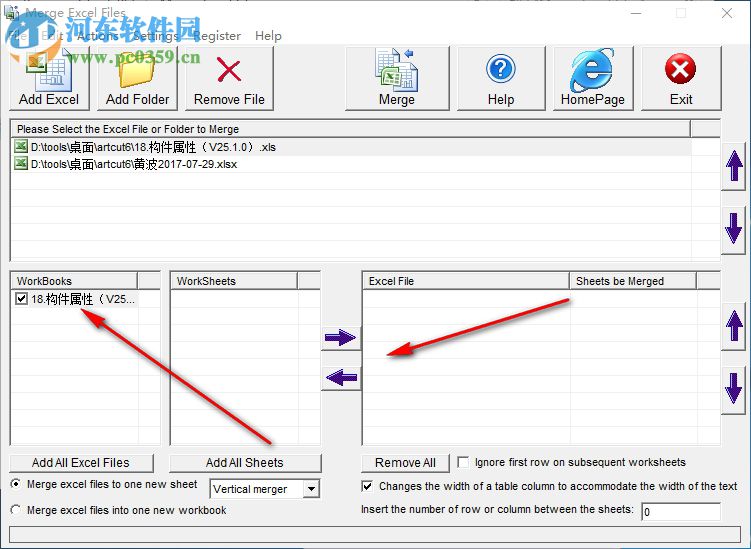The width and height of the screenshot is (751, 549).
Task: Click the Please Select the Excel File header
Action: pos(351,129)
